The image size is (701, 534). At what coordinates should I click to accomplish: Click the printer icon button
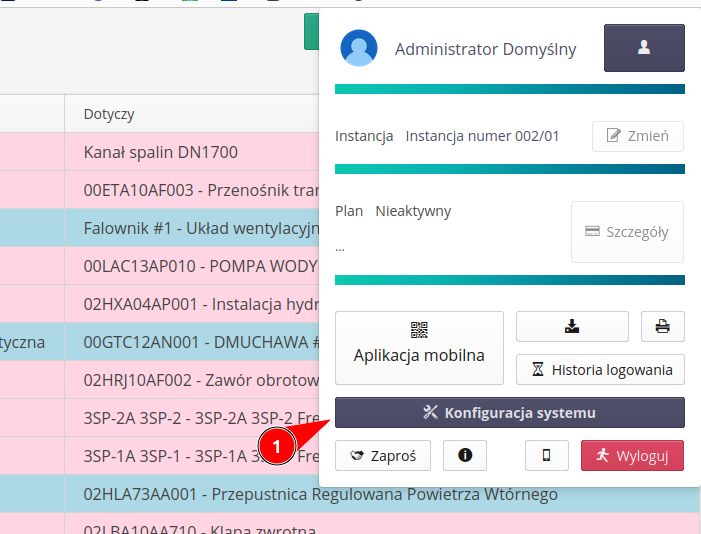(x=662, y=326)
